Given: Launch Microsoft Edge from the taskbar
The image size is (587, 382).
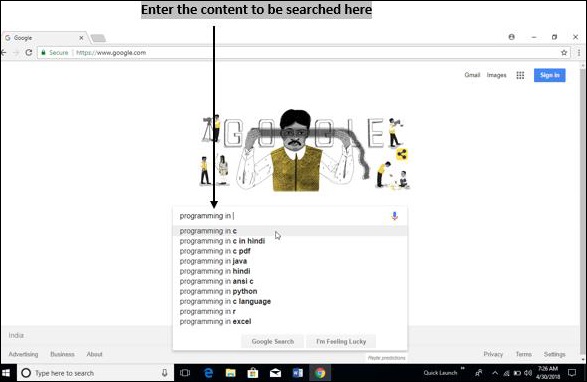Looking at the screenshot, I should [x=208, y=373].
